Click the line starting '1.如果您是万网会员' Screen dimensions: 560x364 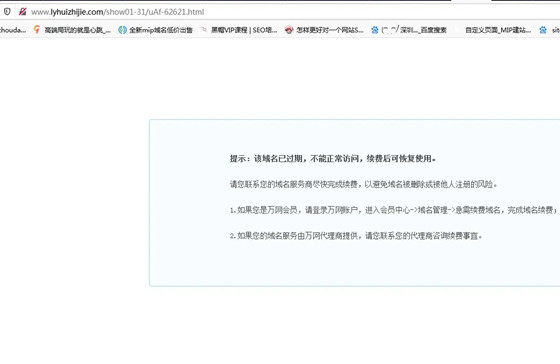click(394, 210)
